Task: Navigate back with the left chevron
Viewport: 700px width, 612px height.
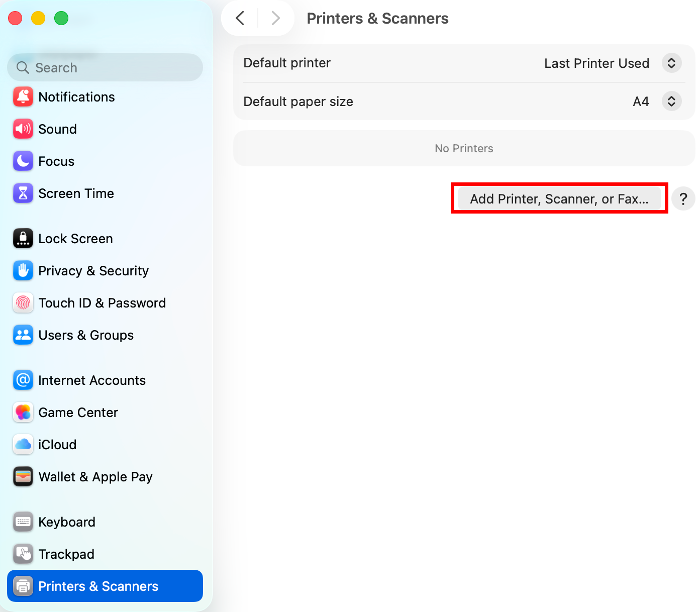Action: [240, 19]
